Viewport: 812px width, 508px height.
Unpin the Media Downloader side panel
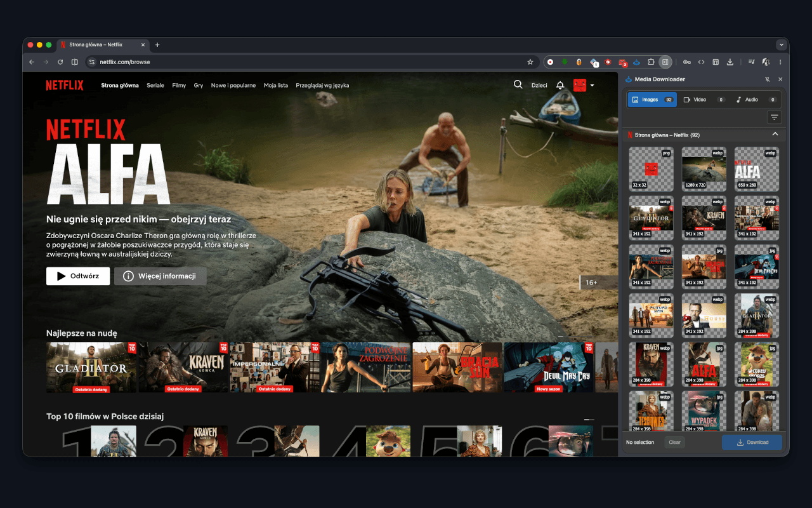click(x=767, y=79)
